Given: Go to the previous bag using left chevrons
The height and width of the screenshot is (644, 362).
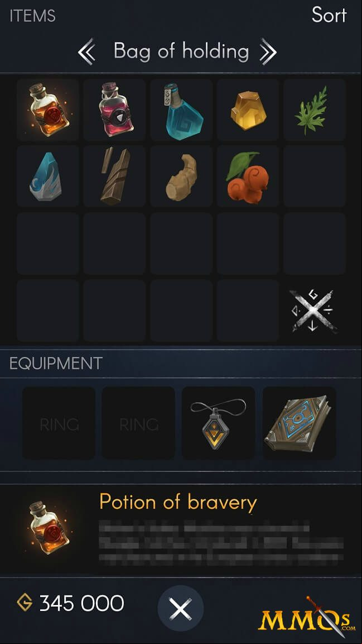Looking at the screenshot, I should coord(87,52).
